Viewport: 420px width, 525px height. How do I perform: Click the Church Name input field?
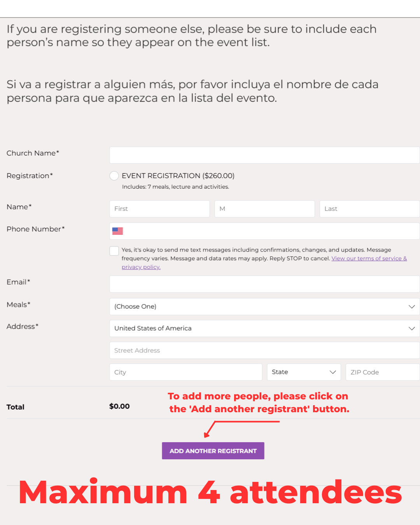pos(264,155)
